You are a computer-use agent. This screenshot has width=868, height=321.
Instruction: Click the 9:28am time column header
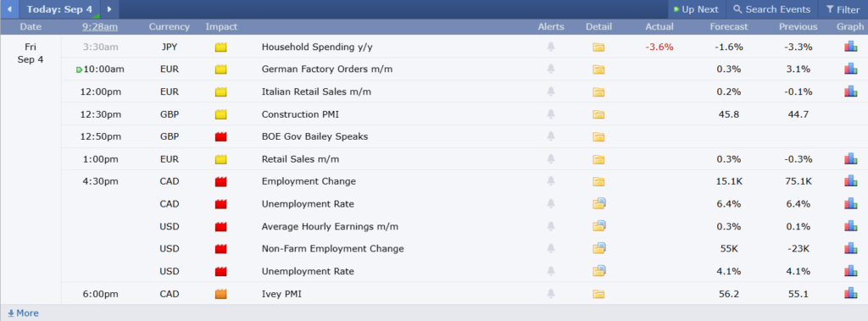click(x=100, y=26)
